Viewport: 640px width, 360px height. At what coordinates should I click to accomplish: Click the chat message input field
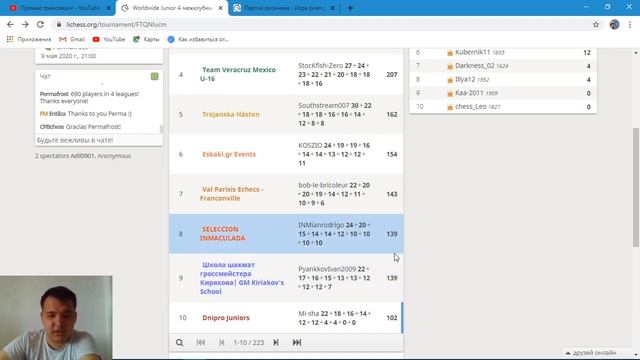tap(98, 140)
